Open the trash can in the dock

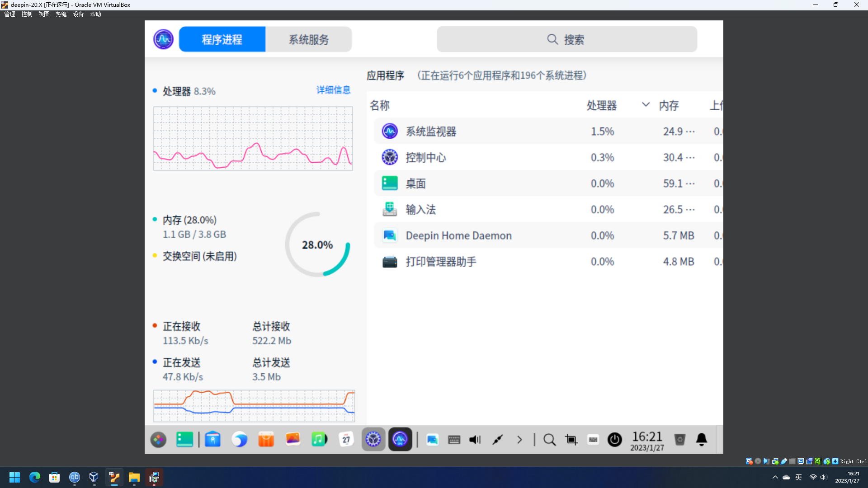coord(680,439)
